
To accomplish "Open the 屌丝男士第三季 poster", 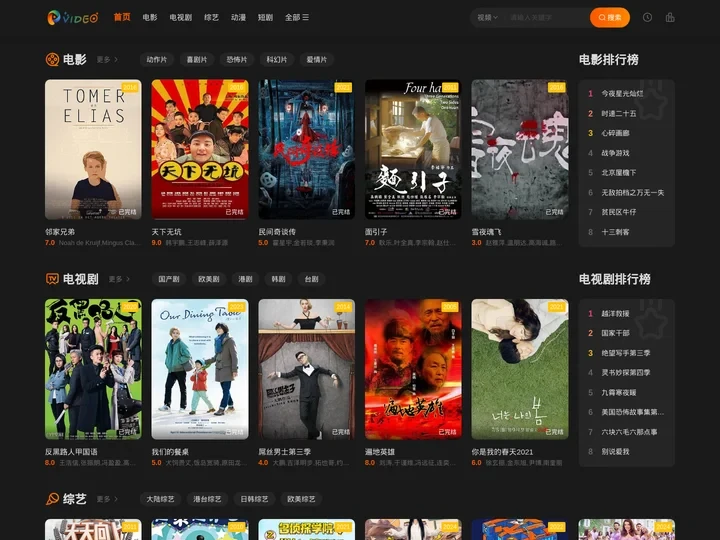I will click(x=306, y=369).
